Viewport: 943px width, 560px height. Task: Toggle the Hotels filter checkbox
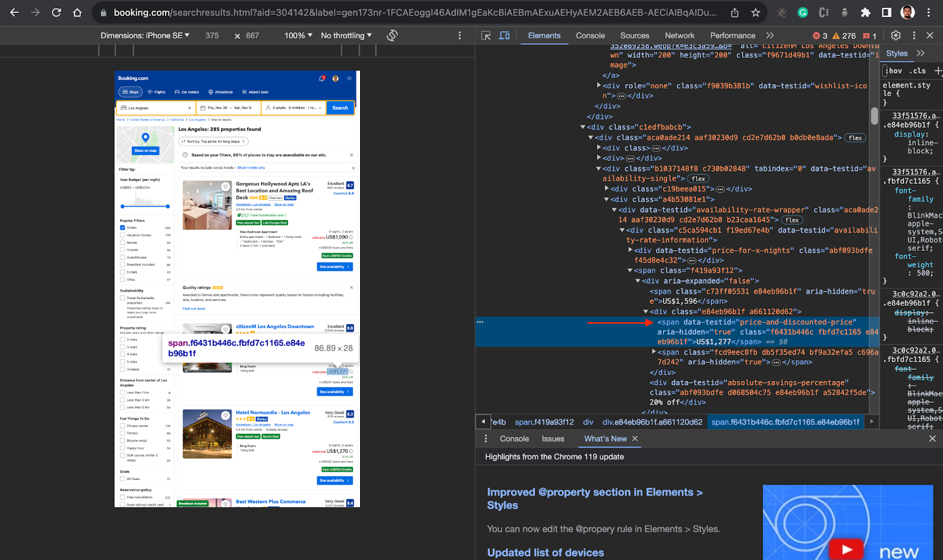tap(123, 227)
